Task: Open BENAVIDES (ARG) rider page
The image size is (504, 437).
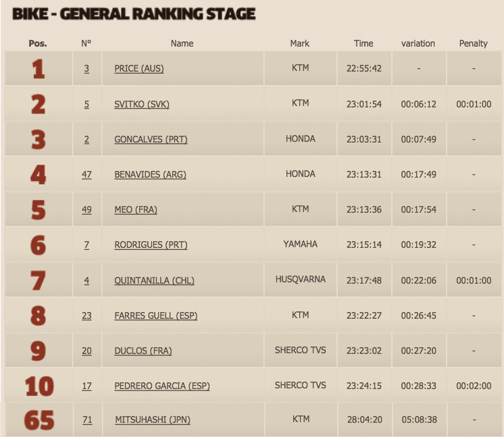Action: [150, 174]
